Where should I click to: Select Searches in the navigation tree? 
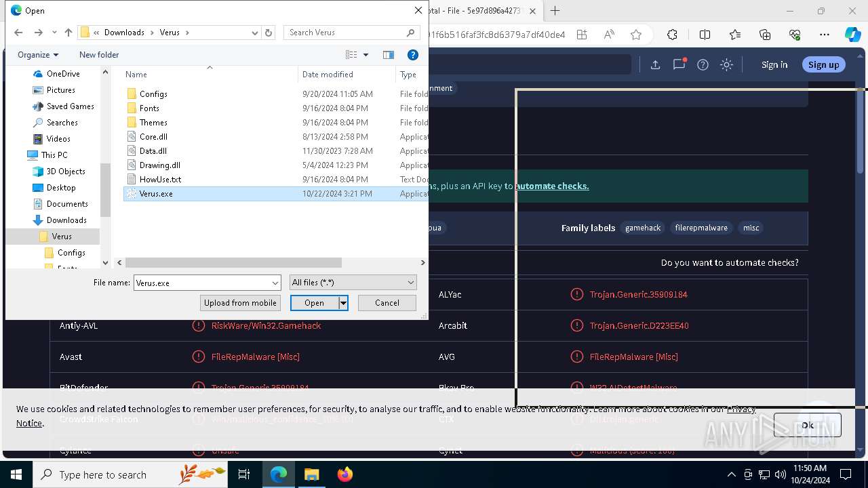point(62,123)
